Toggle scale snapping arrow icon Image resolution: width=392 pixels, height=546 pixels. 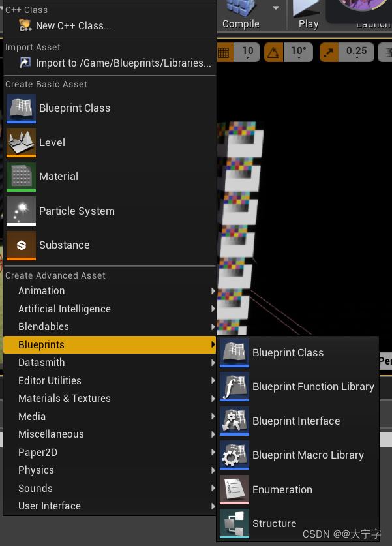click(x=329, y=52)
